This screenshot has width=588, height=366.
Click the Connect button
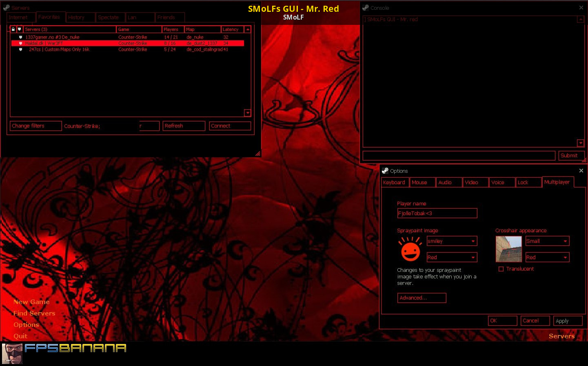click(230, 126)
